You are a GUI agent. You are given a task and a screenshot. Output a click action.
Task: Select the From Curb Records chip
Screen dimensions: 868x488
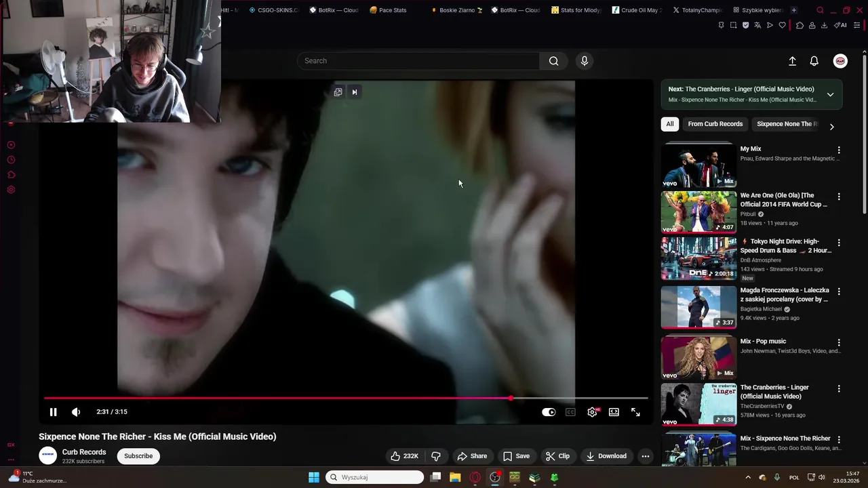tap(715, 124)
